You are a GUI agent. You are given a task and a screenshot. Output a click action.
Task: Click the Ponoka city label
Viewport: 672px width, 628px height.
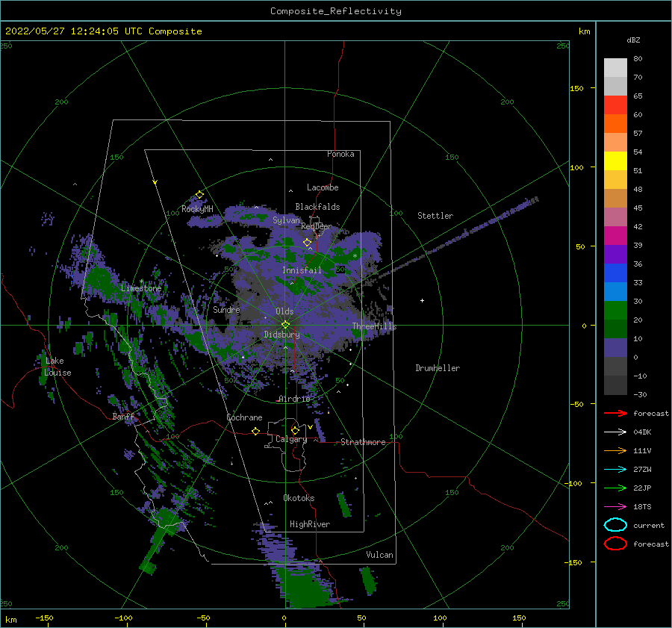click(340, 154)
